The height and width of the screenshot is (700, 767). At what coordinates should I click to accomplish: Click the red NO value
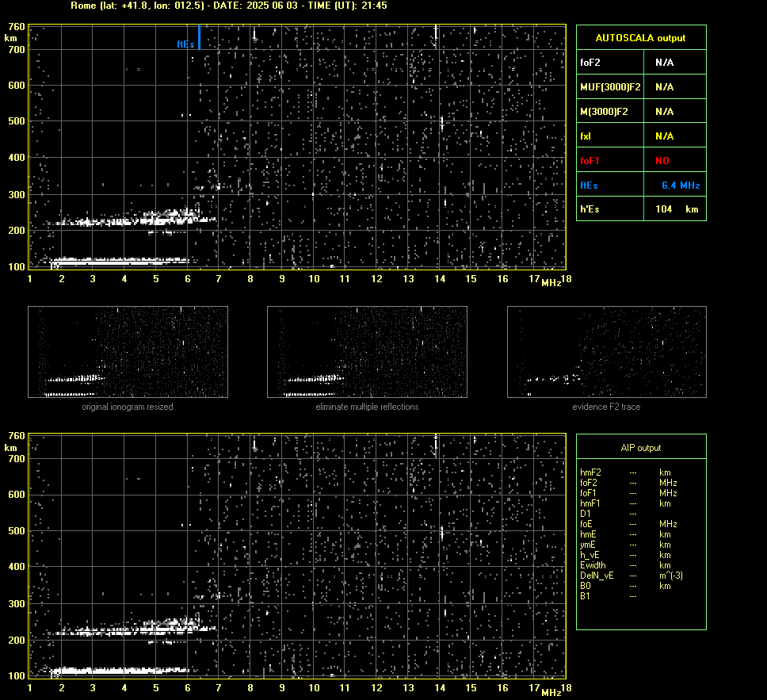click(662, 161)
